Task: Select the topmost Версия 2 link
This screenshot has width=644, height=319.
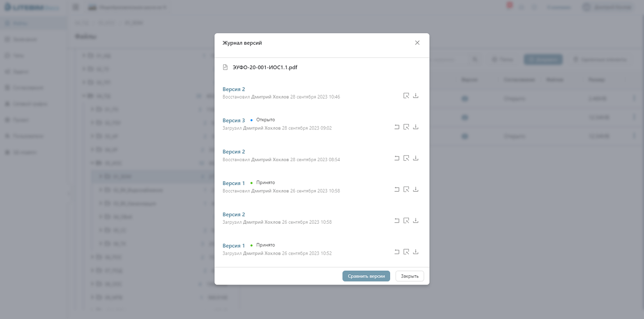Action: pyautogui.click(x=234, y=89)
